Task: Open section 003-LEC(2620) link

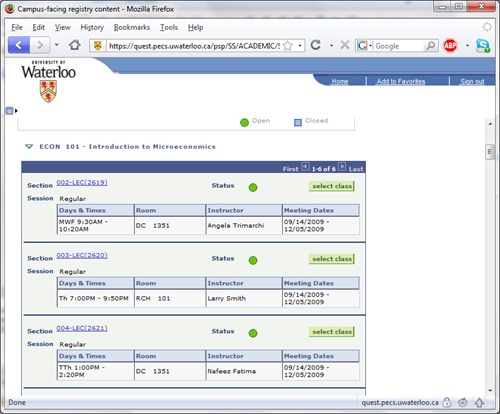Action: (82, 255)
